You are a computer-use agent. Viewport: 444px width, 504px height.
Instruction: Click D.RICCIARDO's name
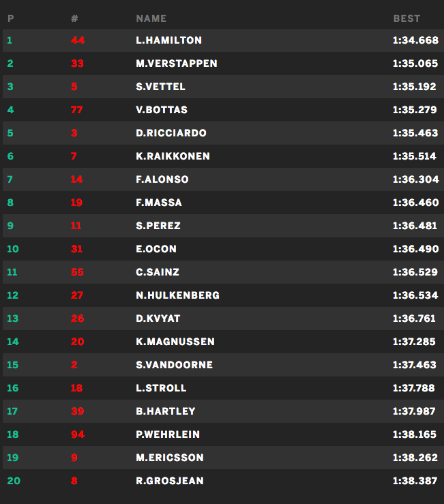point(171,133)
